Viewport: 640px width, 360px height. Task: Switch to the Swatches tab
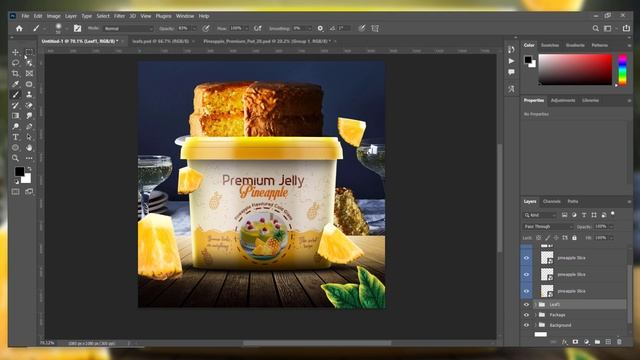coord(550,45)
